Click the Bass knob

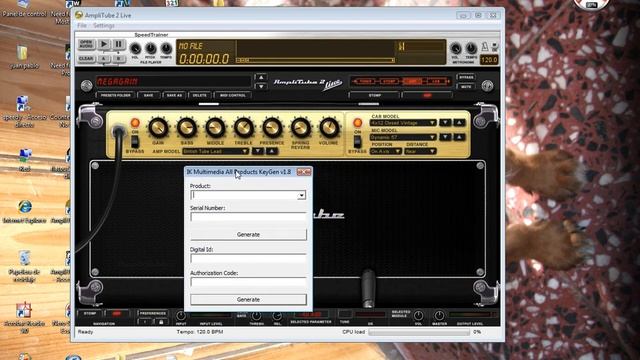click(187, 128)
